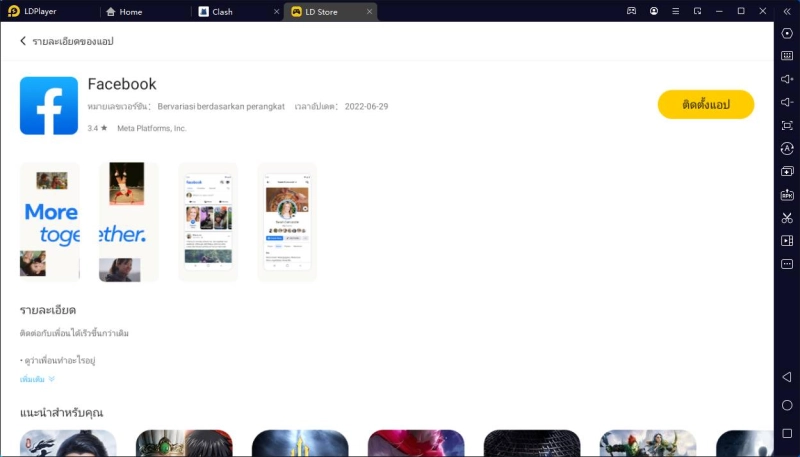Click the yellow install app button
This screenshot has height=457, width=800.
[706, 105]
